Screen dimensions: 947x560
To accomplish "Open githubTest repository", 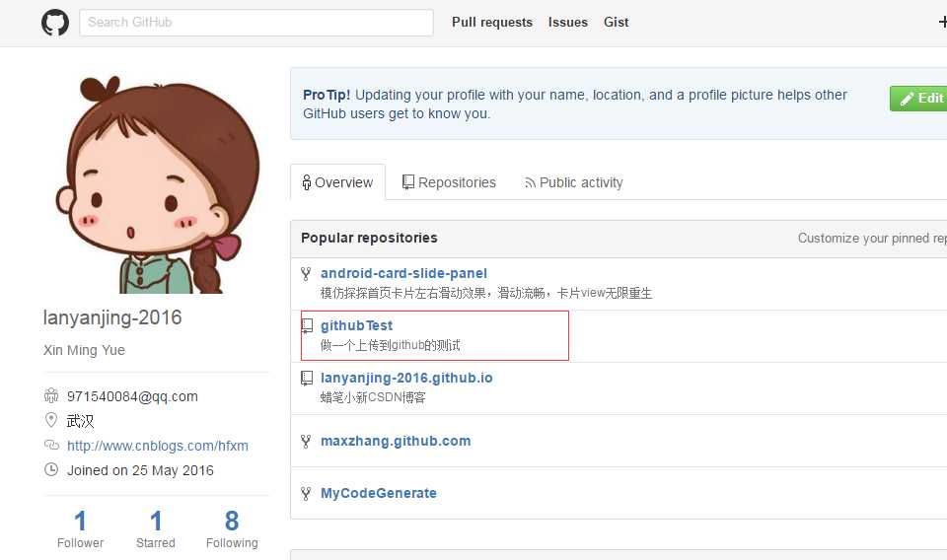I will (x=356, y=326).
